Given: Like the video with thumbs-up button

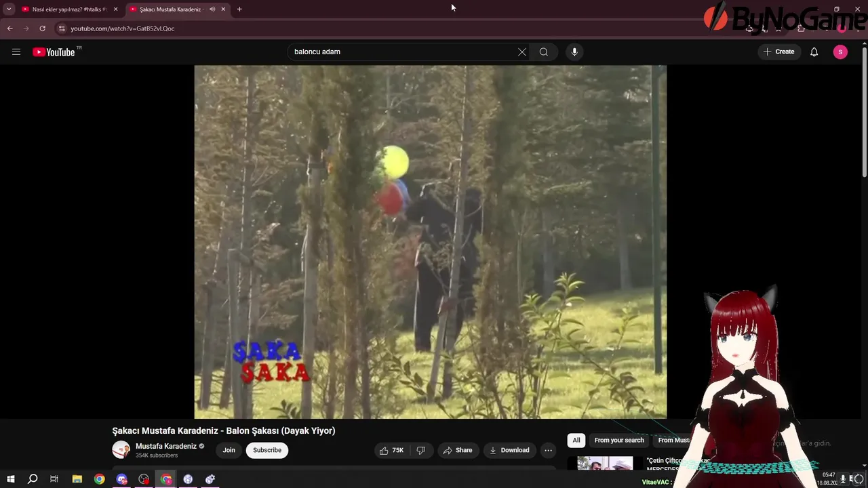Looking at the screenshot, I should (x=392, y=450).
